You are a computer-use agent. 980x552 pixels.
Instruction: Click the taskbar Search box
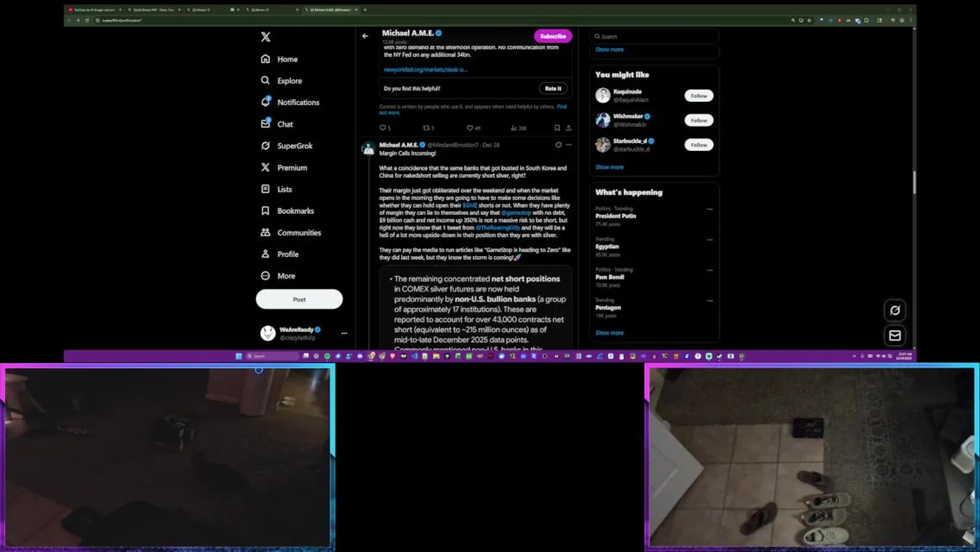[x=272, y=356]
